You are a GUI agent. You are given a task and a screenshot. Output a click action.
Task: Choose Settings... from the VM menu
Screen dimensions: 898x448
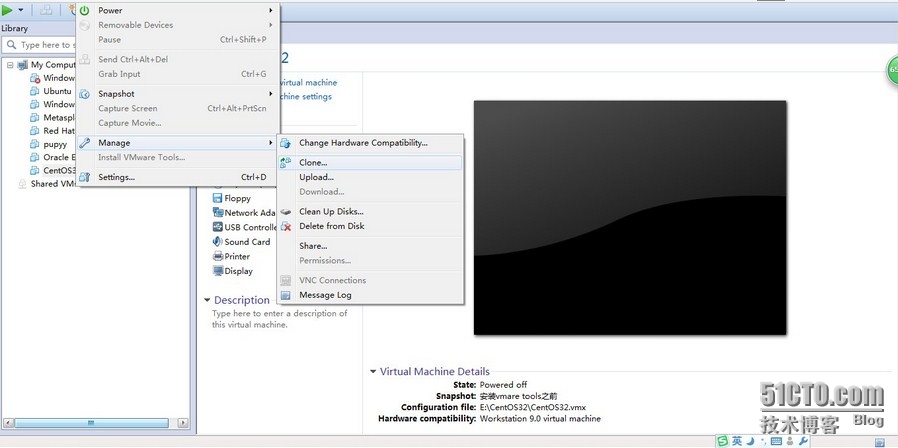coord(178,177)
